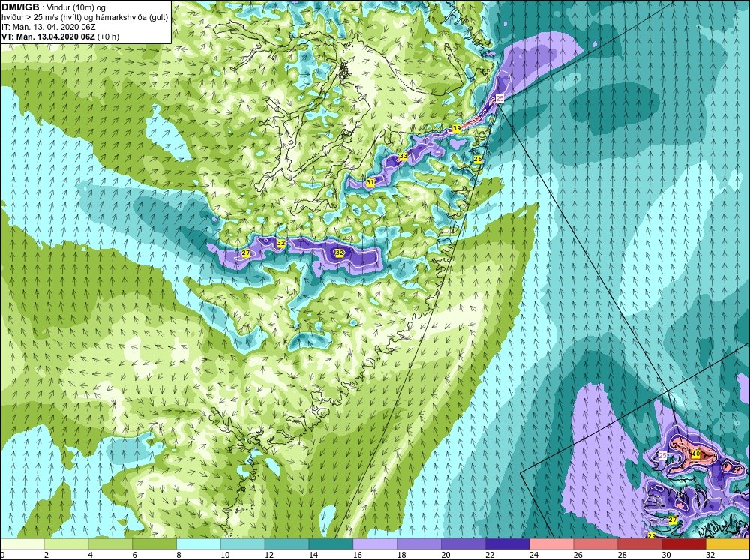
Task: Click the 16–18 m/s light purple legend swatch
Action: (x=375, y=544)
